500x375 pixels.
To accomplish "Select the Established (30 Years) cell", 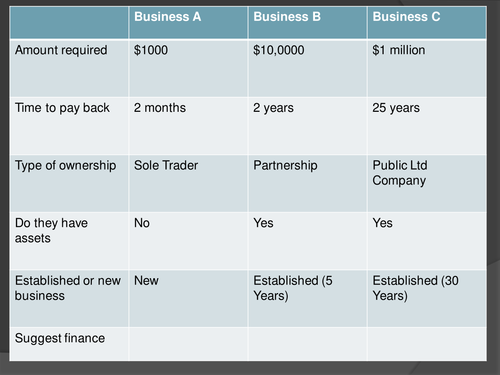I will pos(427,299).
